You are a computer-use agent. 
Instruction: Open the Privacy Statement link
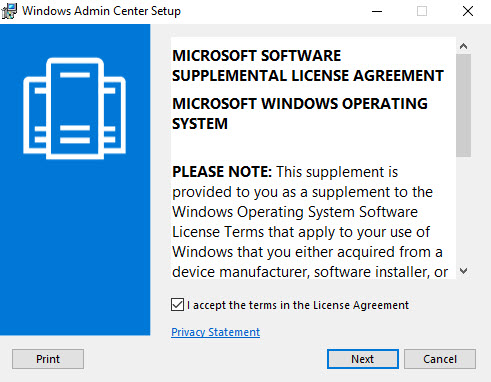215,332
